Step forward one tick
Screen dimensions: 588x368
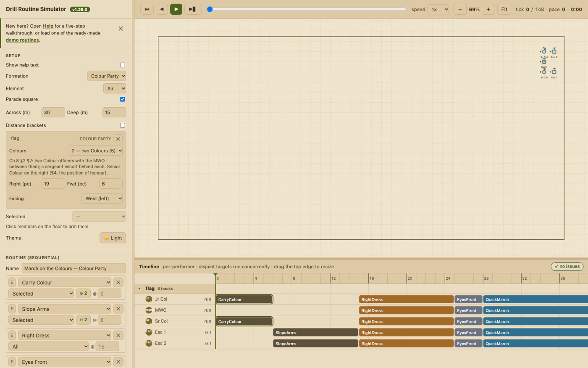pyautogui.click(x=192, y=9)
